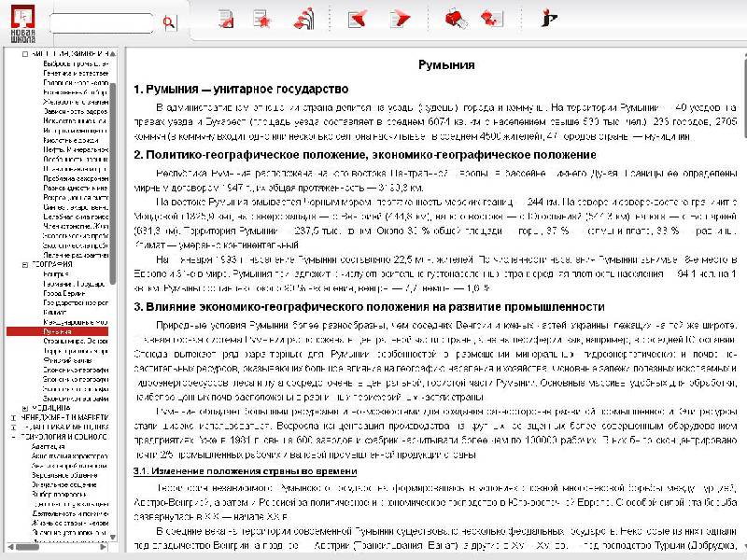The width and height of the screenshot is (747, 560).
Task: Click heading '3. Влияние экономико-географического положения'
Action: coord(369,307)
